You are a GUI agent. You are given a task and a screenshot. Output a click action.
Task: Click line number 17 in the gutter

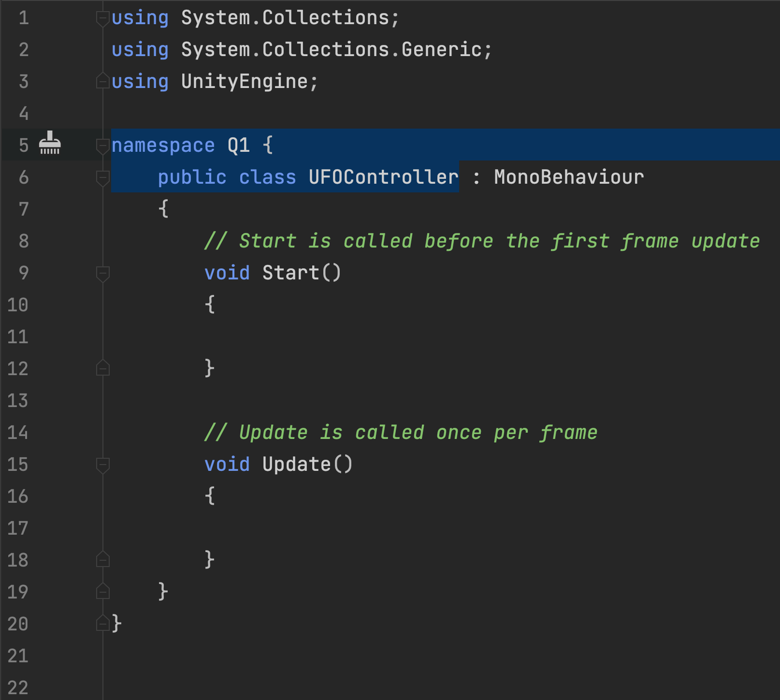click(18, 528)
